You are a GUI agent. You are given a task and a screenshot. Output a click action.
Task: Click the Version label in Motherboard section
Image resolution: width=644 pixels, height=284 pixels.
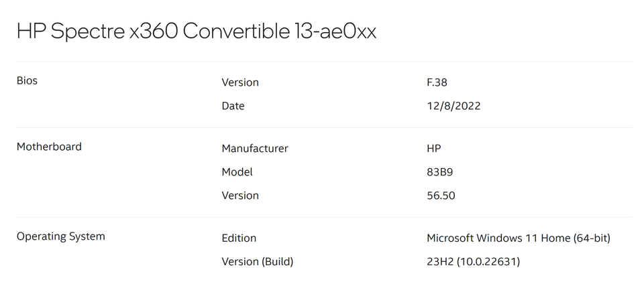[239, 196]
